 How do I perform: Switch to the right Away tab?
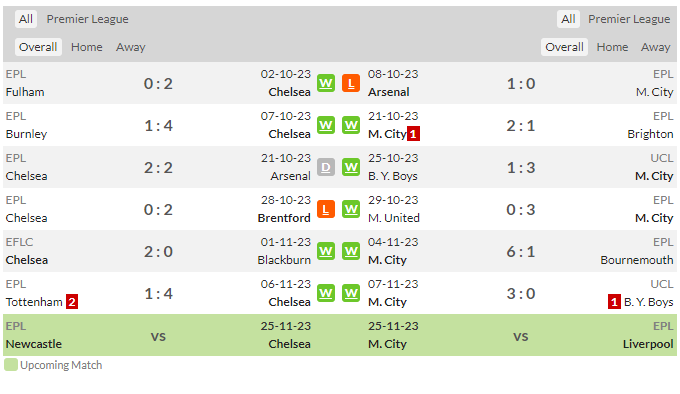point(656,47)
